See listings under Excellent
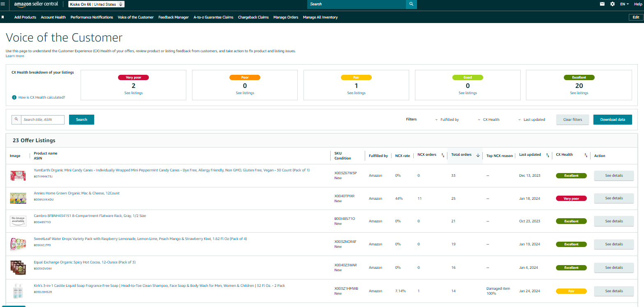 [579, 93]
